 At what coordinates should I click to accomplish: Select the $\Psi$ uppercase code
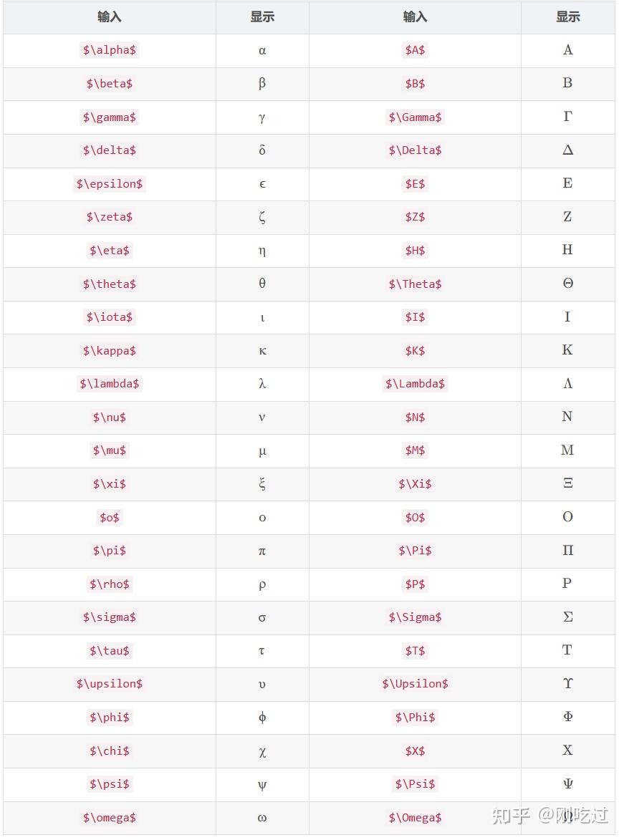click(415, 784)
